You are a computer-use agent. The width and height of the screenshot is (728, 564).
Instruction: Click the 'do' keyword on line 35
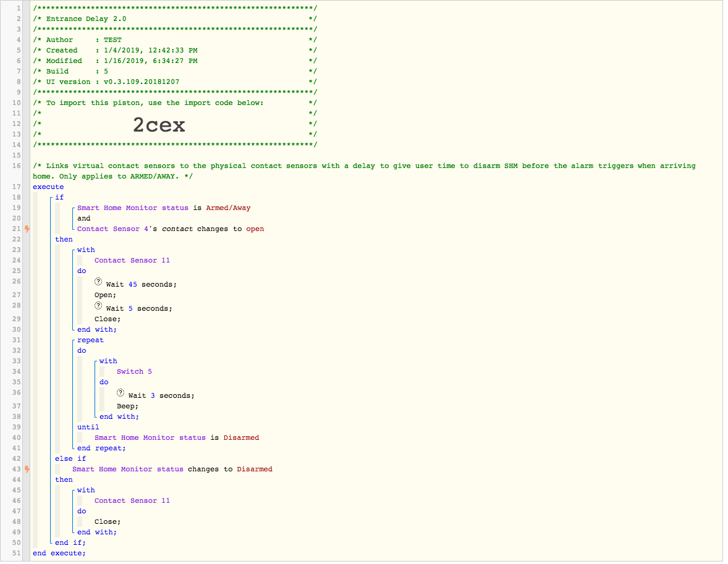pyautogui.click(x=104, y=382)
